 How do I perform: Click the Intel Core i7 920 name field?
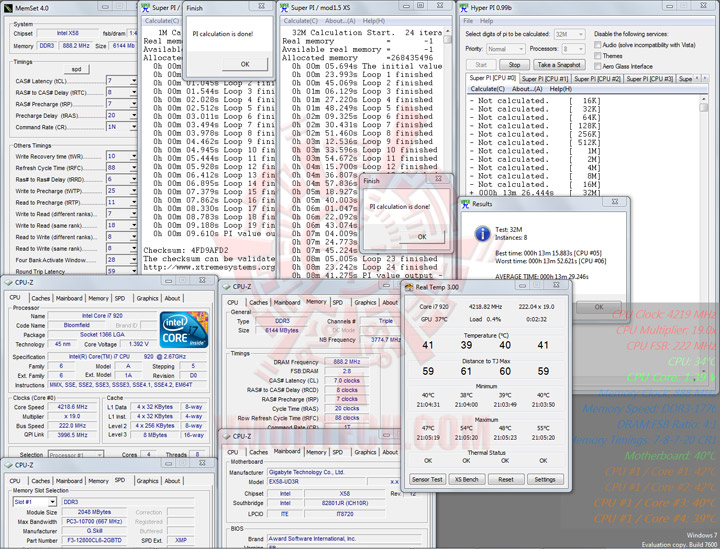click(102, 315)
